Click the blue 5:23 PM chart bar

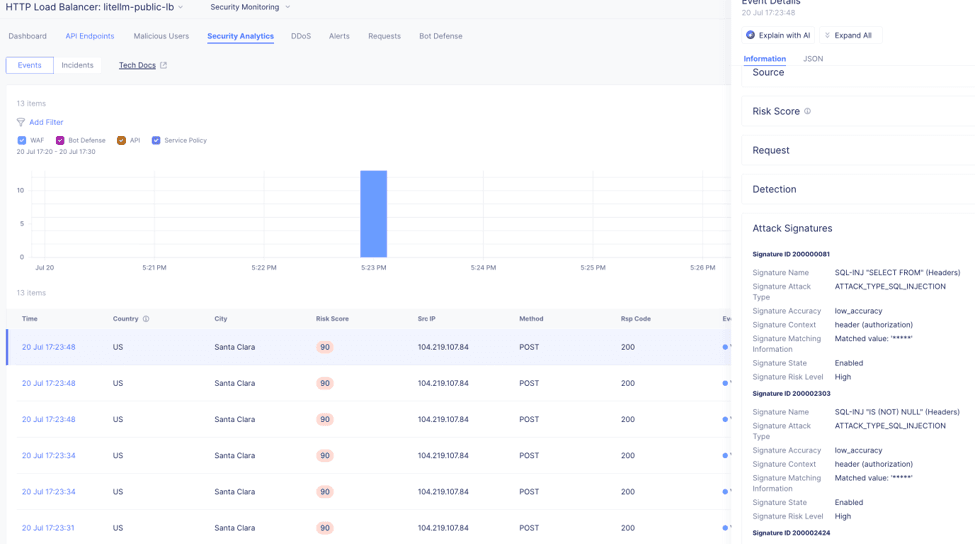click(x=373, y=214)
